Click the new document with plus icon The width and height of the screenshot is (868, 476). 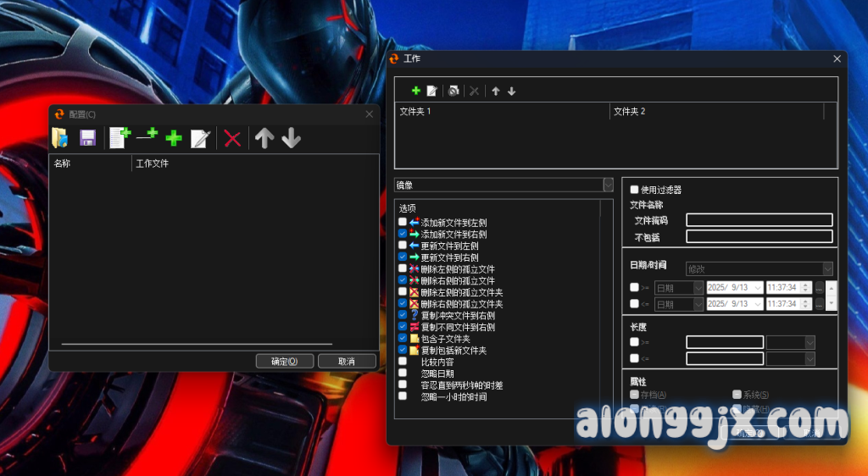click(120, 138)
